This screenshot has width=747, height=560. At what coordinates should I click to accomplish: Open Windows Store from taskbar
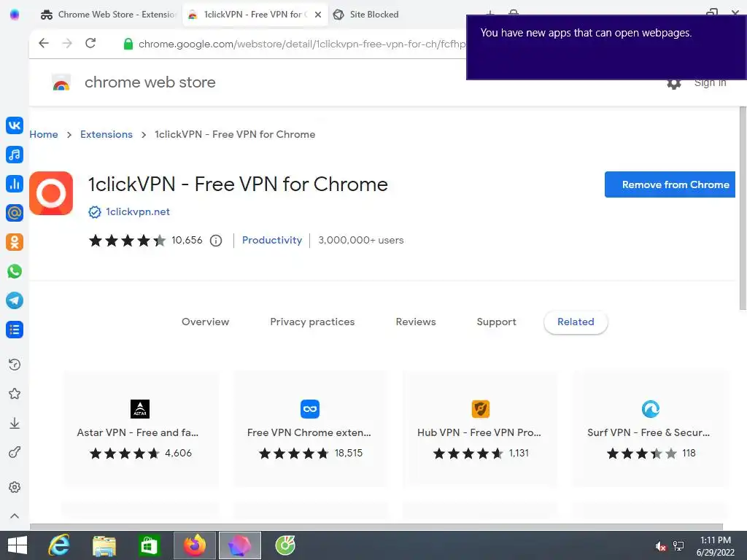(149, 545)
